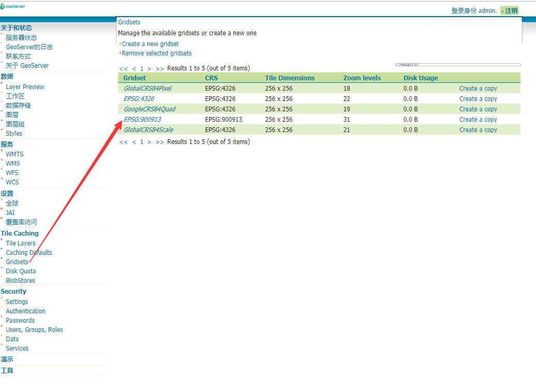Sort by the Zoom levels column header

361,78
